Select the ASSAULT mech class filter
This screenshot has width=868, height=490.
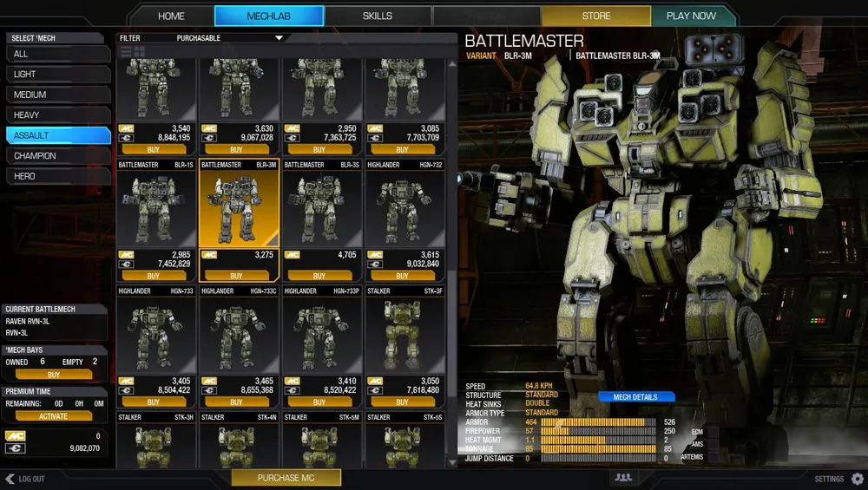click(58, 135)
